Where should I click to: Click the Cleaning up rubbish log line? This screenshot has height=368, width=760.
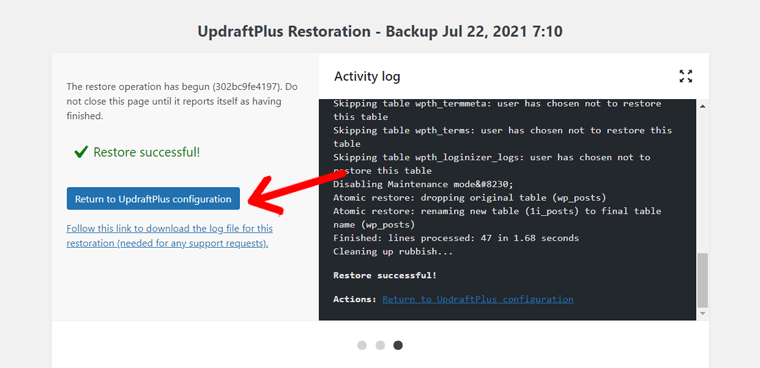point(393,252)
